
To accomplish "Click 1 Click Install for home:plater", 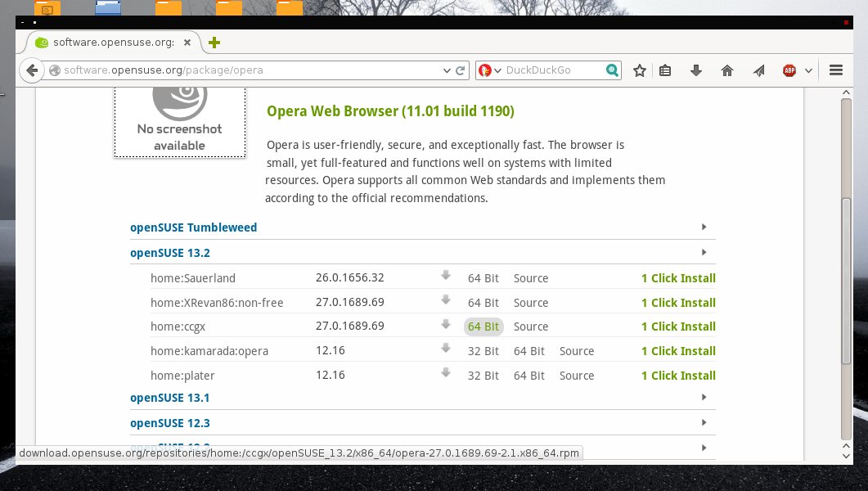I will pyautogui.click(x=678, y=376).
